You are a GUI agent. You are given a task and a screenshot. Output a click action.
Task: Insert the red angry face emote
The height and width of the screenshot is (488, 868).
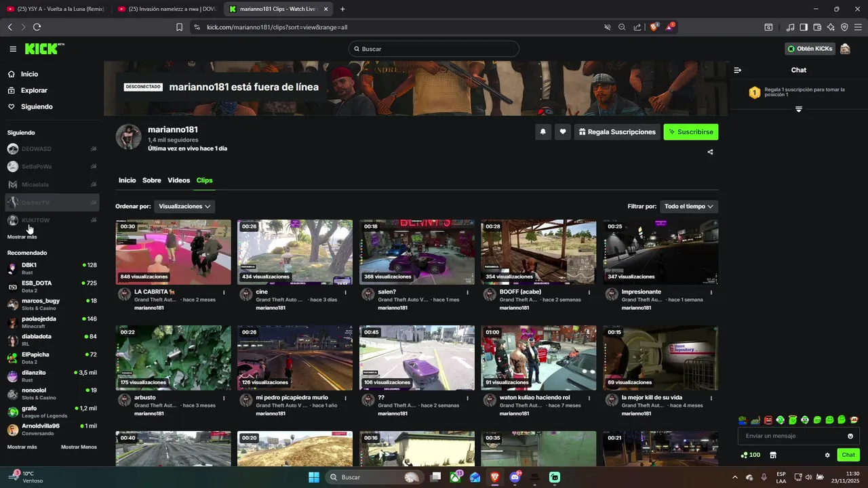pos(768,420)
